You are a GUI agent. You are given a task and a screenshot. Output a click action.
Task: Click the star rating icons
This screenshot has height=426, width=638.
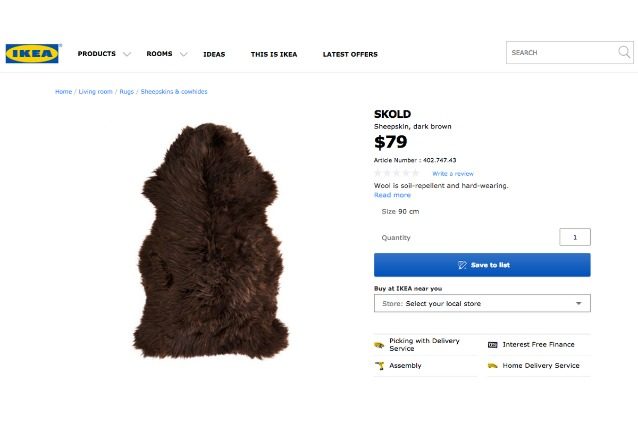397,173
